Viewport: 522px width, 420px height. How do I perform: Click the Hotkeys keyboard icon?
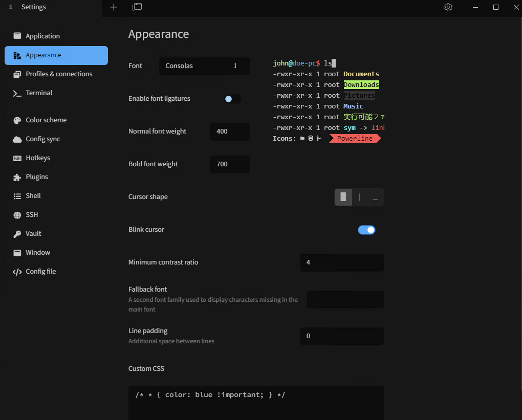[x=17, y=158]
